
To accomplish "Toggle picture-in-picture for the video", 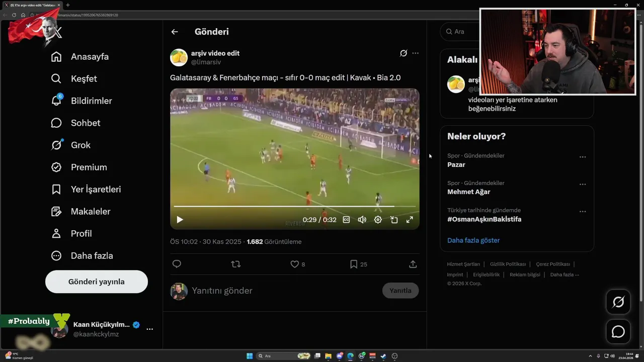I will tap(394, 220).
